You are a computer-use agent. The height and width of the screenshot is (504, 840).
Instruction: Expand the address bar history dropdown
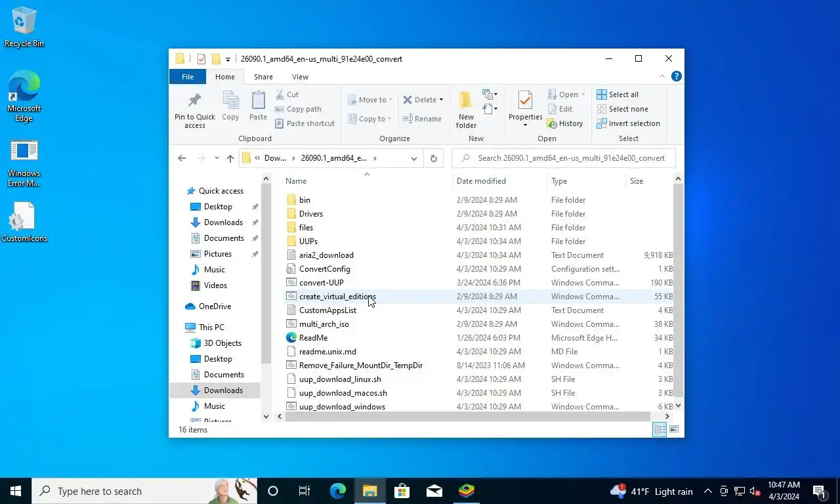pyautogui.click(x=414, y=158)
